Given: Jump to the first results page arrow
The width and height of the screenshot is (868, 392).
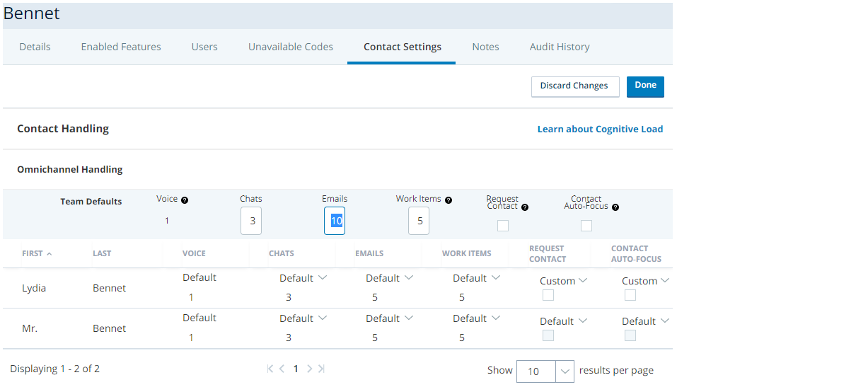Looking at the screenshot, I should [270, 369].
